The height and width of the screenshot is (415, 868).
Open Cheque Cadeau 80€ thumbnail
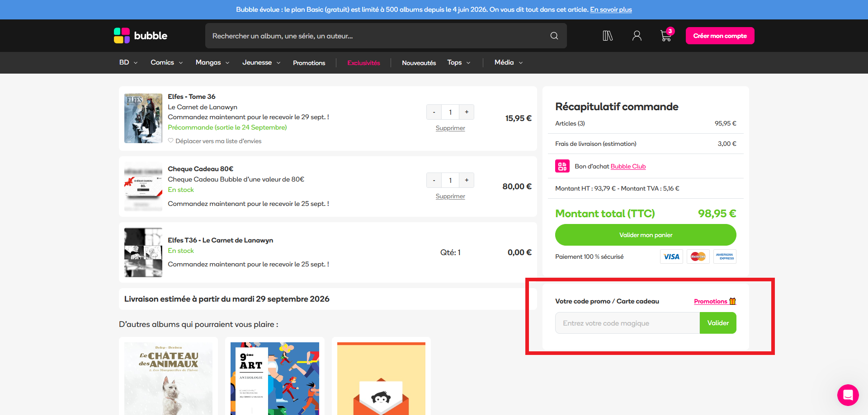coord(143,187)
